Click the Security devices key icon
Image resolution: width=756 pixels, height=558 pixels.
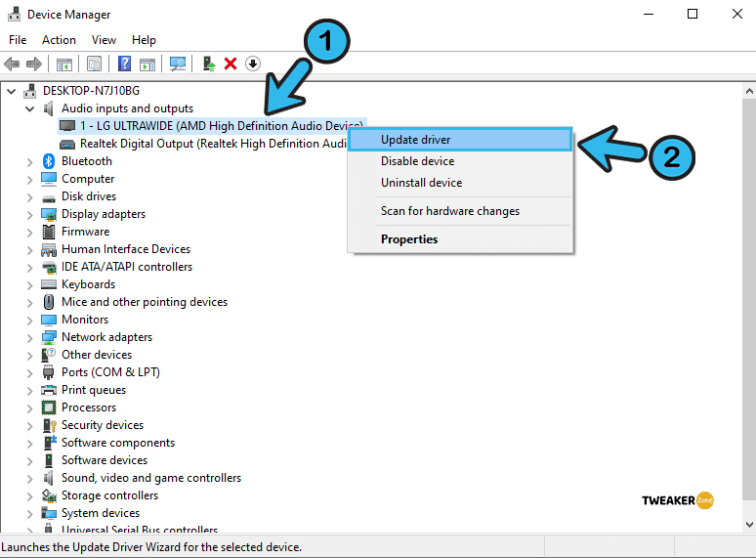coord(50,425)
